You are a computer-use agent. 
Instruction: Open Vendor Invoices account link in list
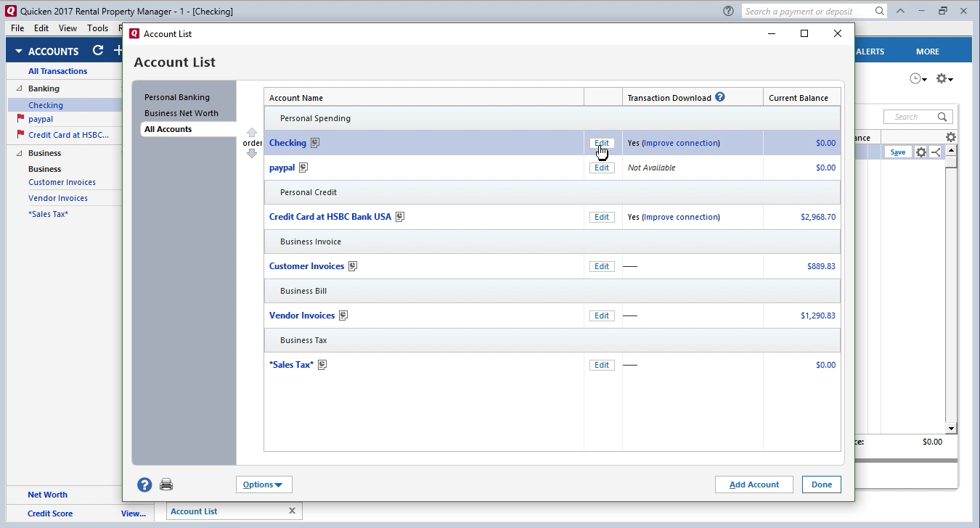tap(302, 315)
